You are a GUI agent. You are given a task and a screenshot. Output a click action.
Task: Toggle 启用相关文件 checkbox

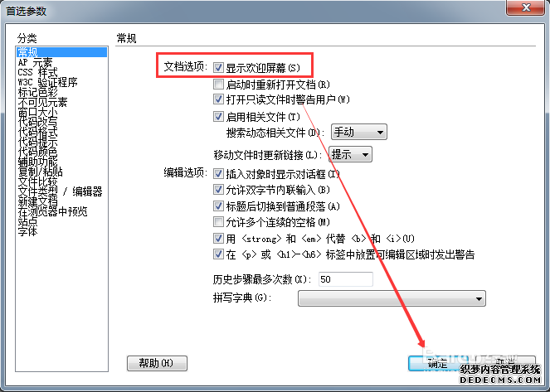tap(218, 116)
